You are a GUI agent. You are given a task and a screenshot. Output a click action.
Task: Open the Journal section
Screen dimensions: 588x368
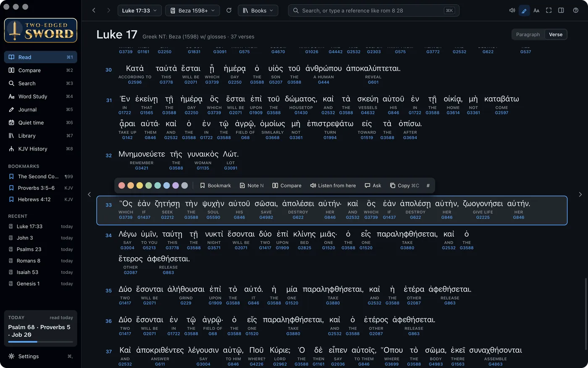pos(41,109)
